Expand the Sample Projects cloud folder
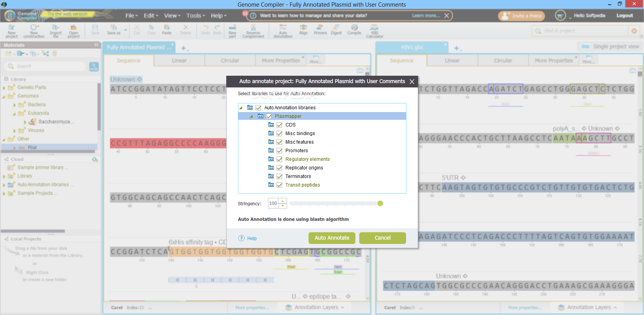644x315 pixels. (4, 194)
